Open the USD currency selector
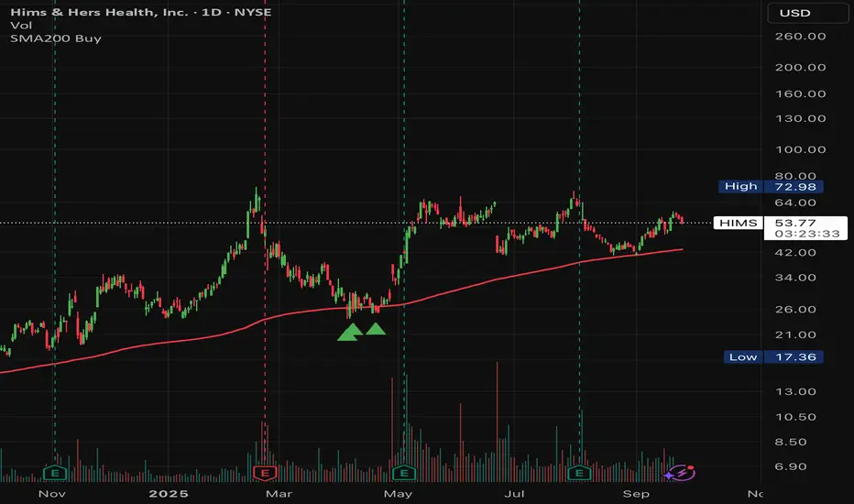Image resolution: width=854 pixels, height=504 pixels. (x=807, y=13)
